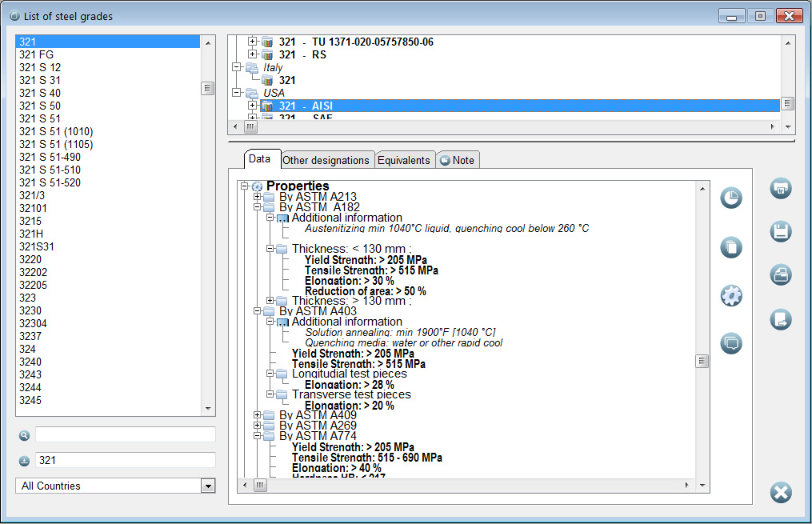Click the field containing 321

[126, 460]
